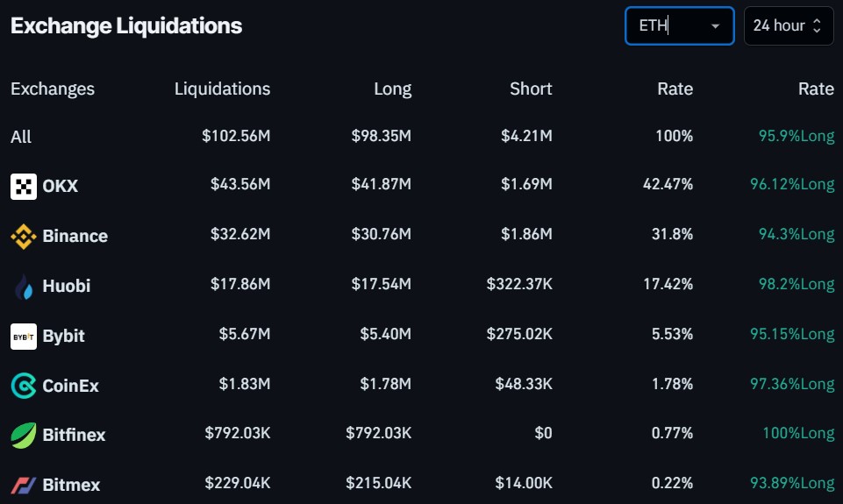Click the OKX exchange logo icon
Viewport: 843px width, 504px height.
point(24,186)
